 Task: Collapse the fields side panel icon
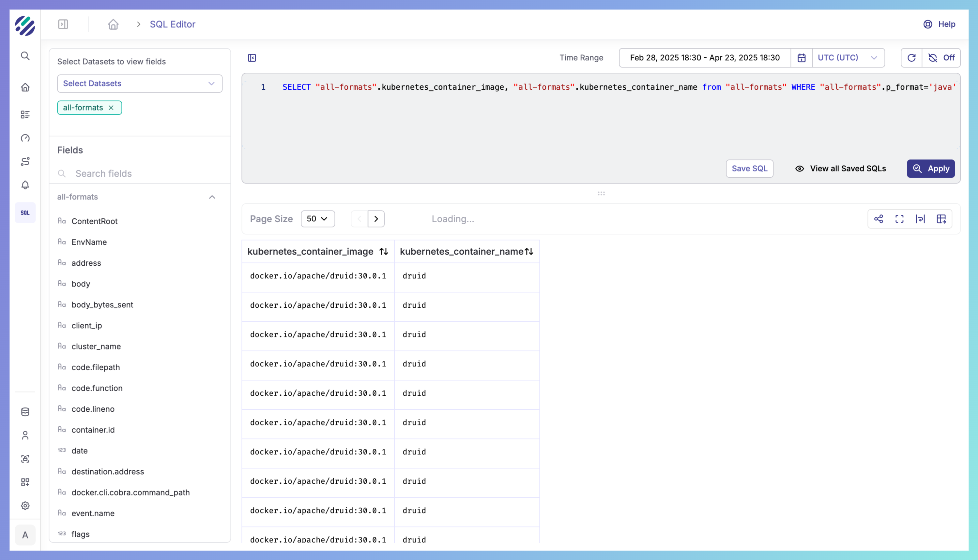pos(252,58)
